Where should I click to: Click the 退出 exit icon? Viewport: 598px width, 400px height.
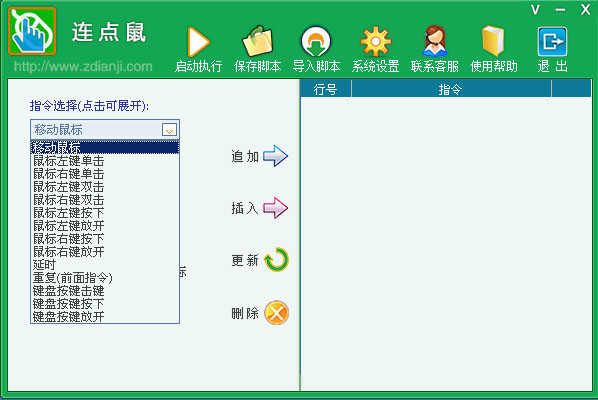(552, 42)
